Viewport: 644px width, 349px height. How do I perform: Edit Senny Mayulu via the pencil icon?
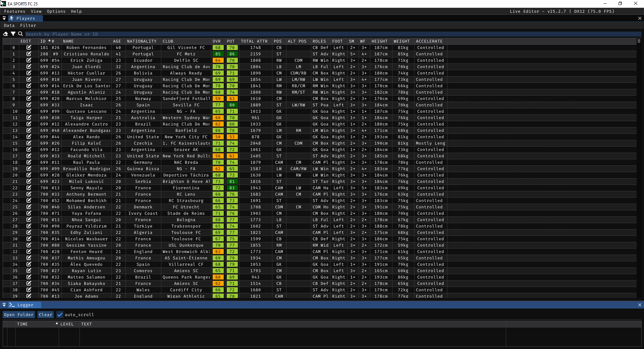tap(29, 188)
